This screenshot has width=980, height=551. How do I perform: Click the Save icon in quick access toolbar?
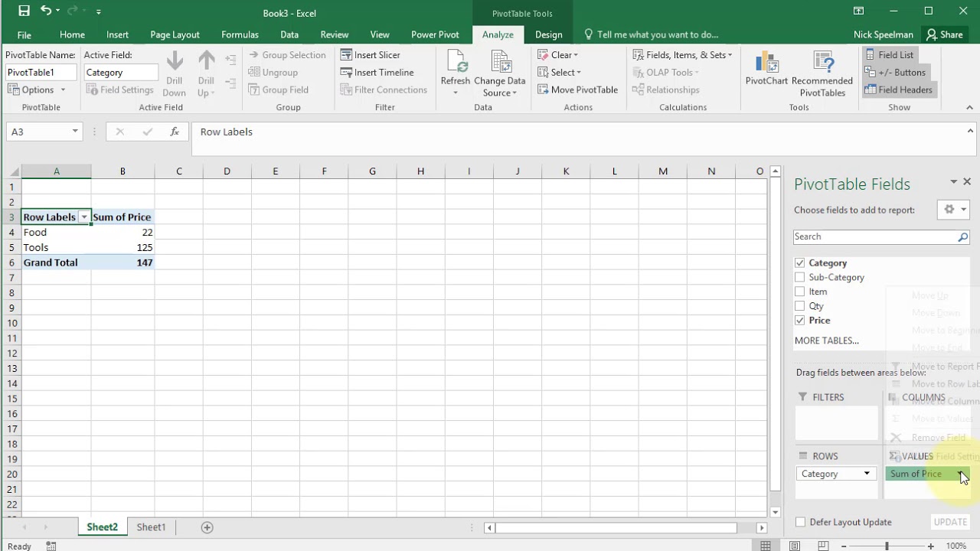point(24,11)
